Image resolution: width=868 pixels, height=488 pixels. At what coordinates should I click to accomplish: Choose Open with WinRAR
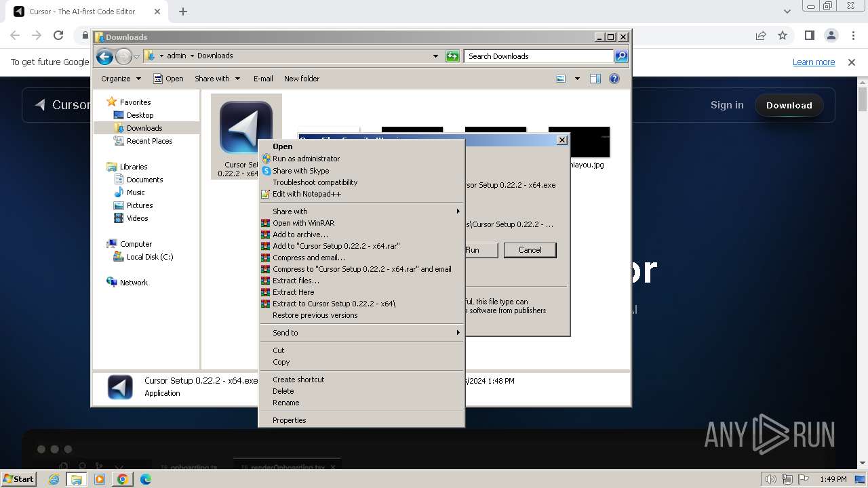361,223
